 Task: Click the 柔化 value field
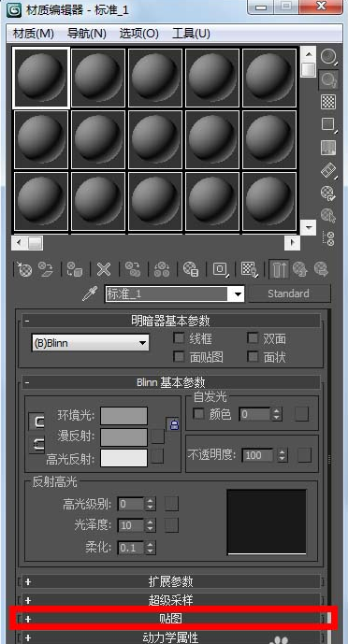tap(131, 548)
